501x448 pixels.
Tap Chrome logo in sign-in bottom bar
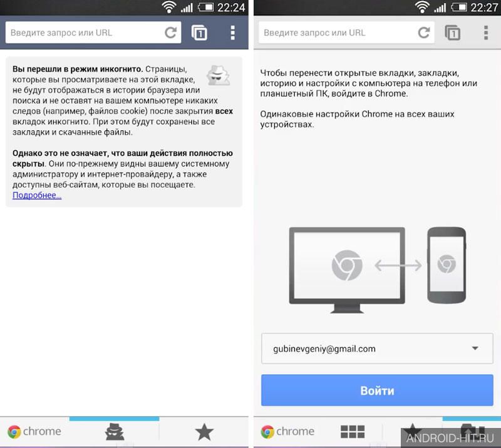[x=287, y=431]
